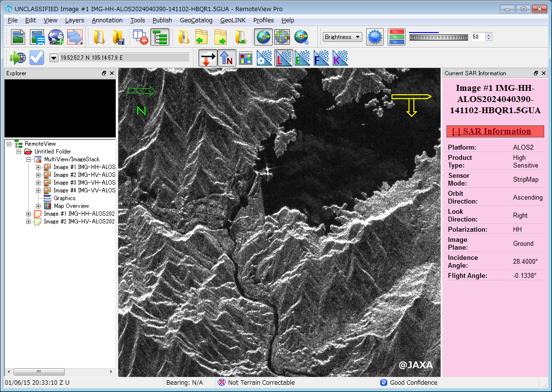Image resolution: width=552 pixels, height=392 pixels.
Task: Click the globe with green arrow icon
Action: tap(18, 58)
